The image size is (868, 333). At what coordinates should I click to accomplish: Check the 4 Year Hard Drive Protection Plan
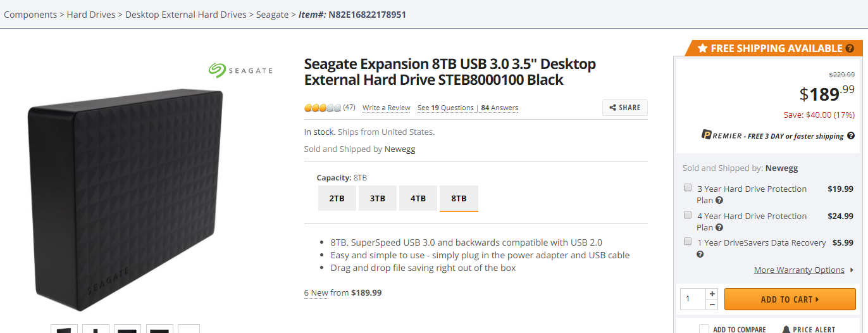coord(688,215)
